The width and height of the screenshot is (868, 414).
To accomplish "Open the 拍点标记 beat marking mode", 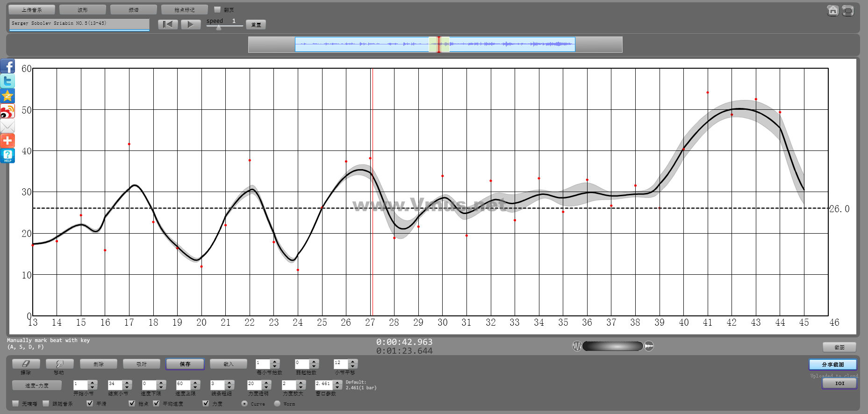I will coord(185,9).
